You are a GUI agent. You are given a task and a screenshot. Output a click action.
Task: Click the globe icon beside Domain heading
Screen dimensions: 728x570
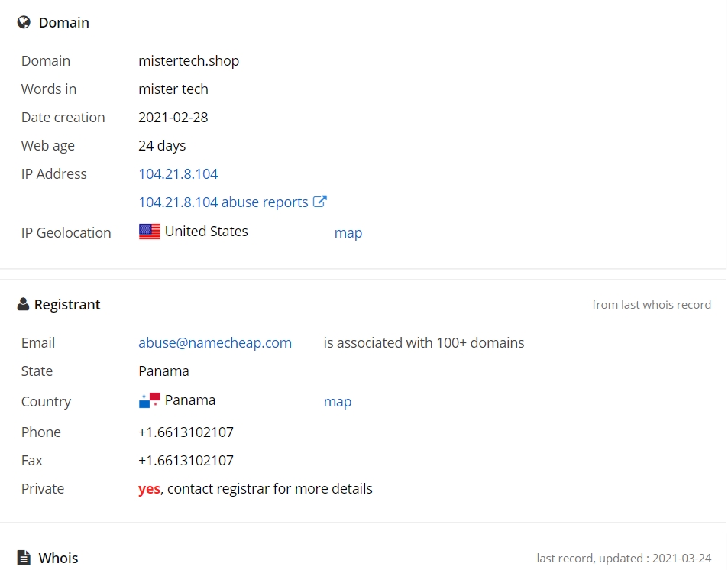(24, 22)
